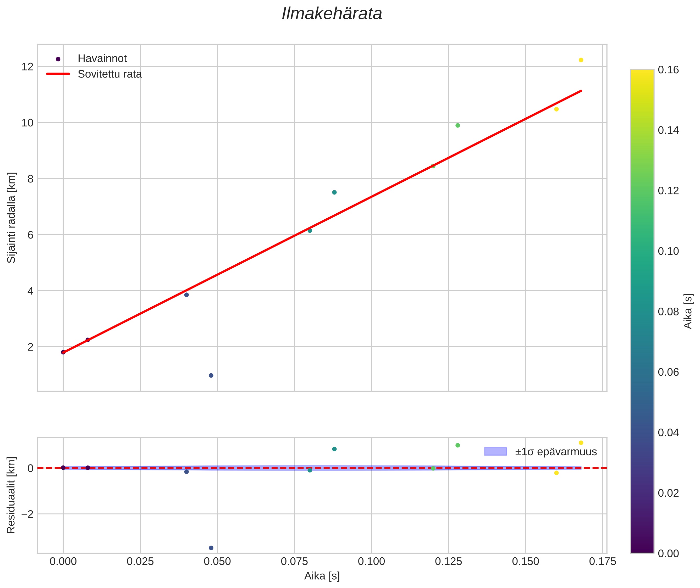Viewport: 700px width, 588px height.
Task: Click the x-axis tick label 0.100
Action: pyautogui.click(x=371, y=562)
